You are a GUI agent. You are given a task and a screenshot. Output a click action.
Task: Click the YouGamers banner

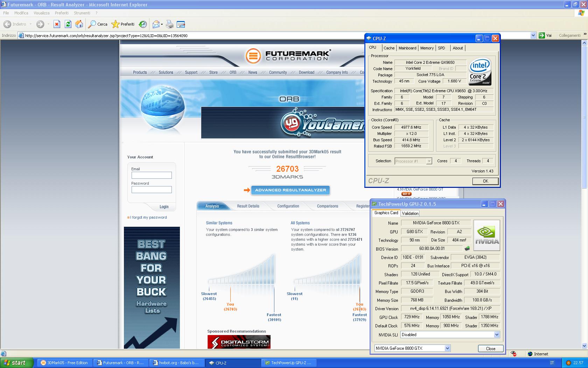point(283,123)
